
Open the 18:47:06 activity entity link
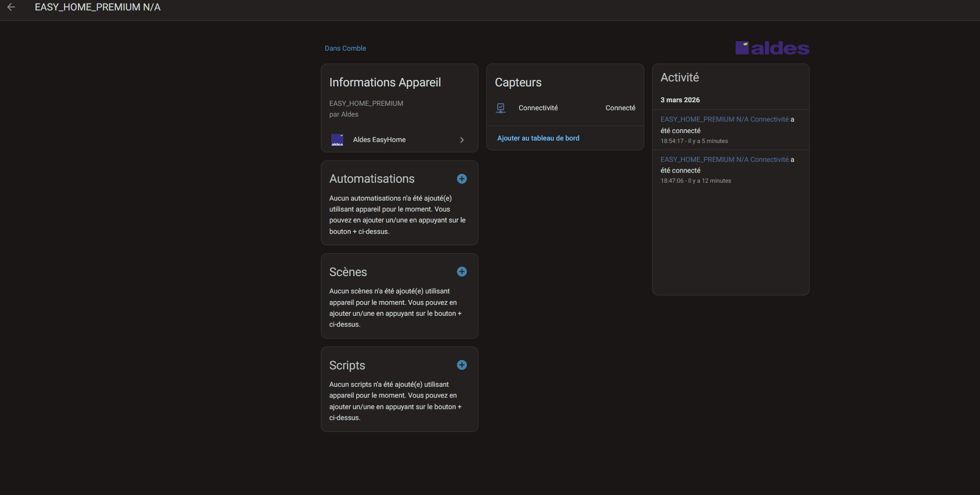724,159
